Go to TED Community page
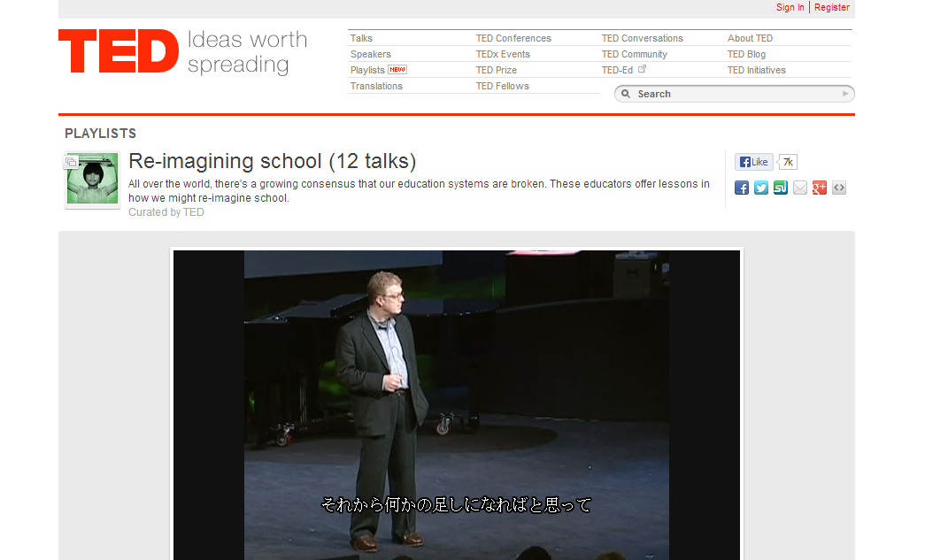Screen dimensions: 925x560 [x=634, y=54]
